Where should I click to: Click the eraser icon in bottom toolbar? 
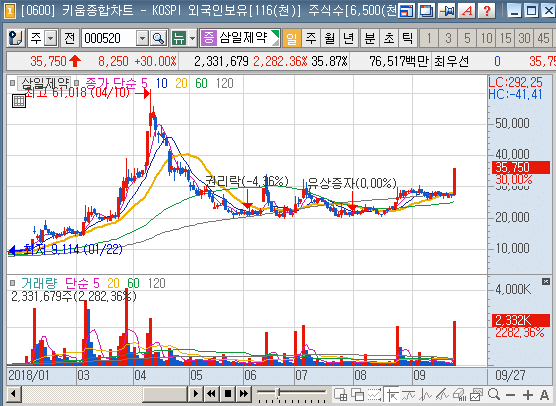(459, 394)
